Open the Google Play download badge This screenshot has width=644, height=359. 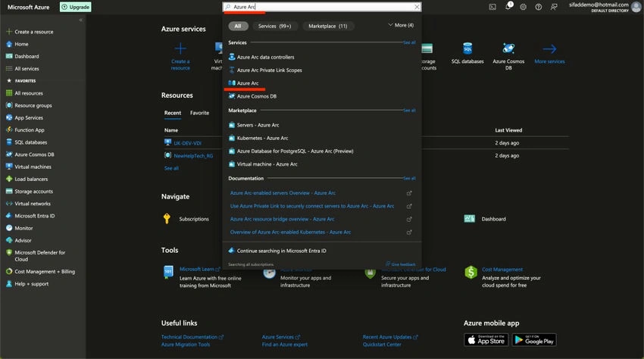click(x=534, y=340)
